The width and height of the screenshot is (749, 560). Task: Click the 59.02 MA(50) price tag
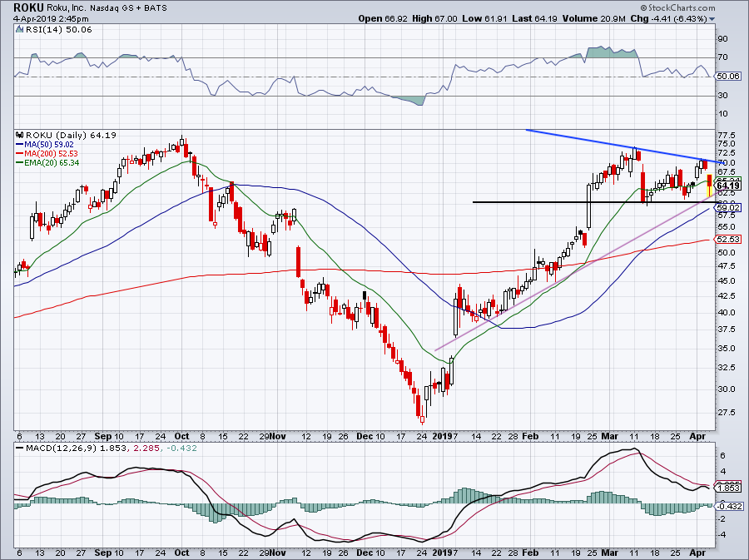[x=728, y=207]
